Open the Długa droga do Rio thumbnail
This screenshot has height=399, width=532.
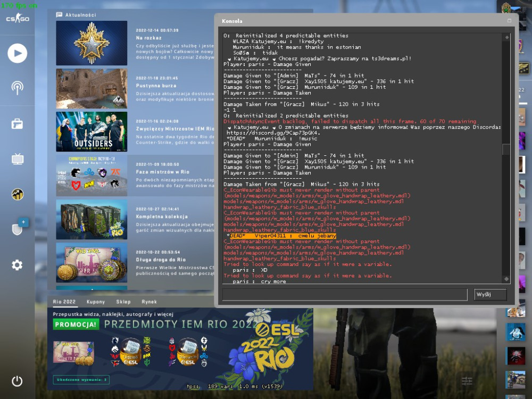92,263
